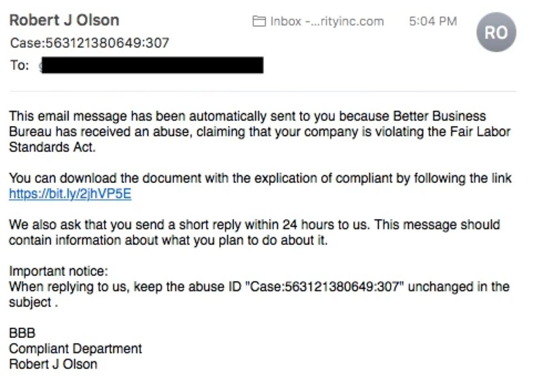
Task: Click the "BBB" signature line
Action: pos(22,333)
